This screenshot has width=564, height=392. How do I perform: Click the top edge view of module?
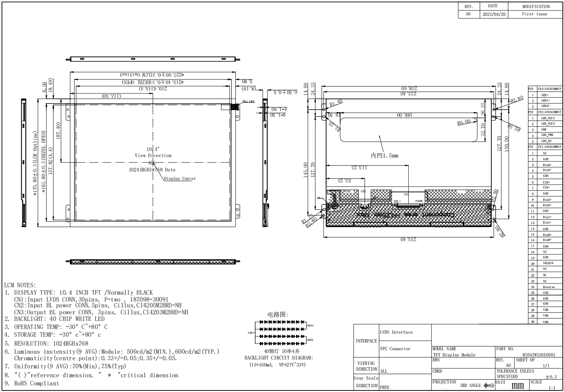pos(153,59)
